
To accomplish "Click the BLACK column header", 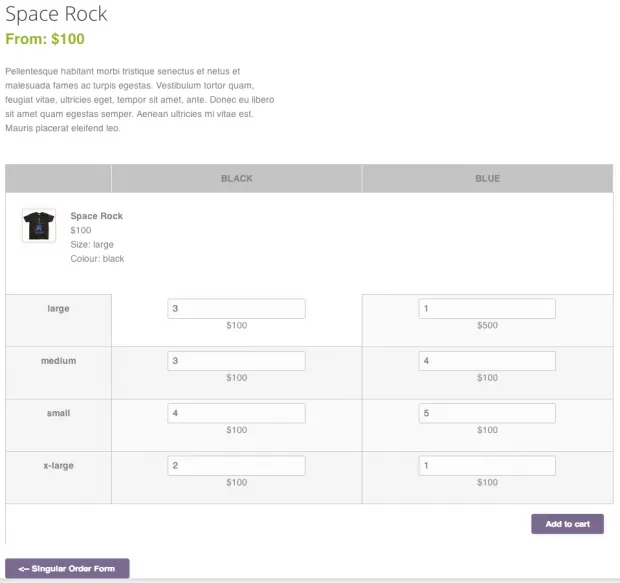I will coord(237,179).
